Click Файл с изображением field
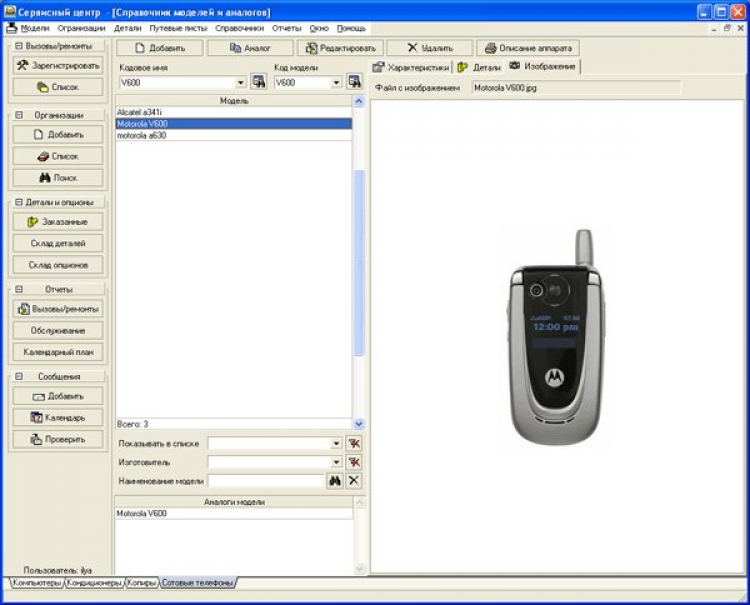This screenshot has height=605, width=750. [x=576, y=88]
